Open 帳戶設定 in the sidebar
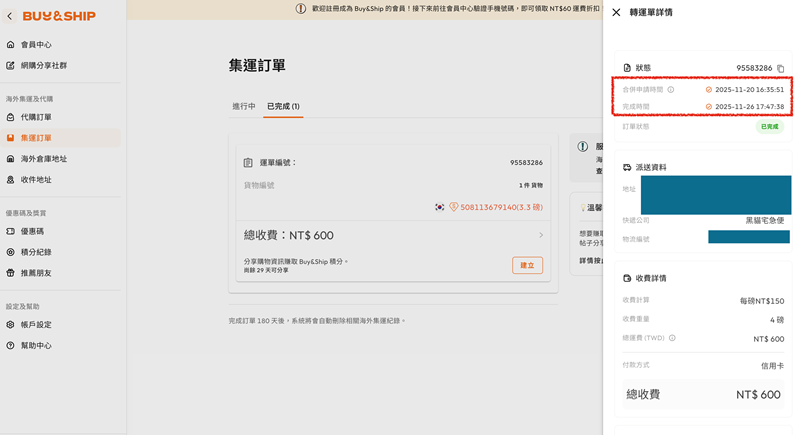Viewport: 800px width, 435px height. 36,325
